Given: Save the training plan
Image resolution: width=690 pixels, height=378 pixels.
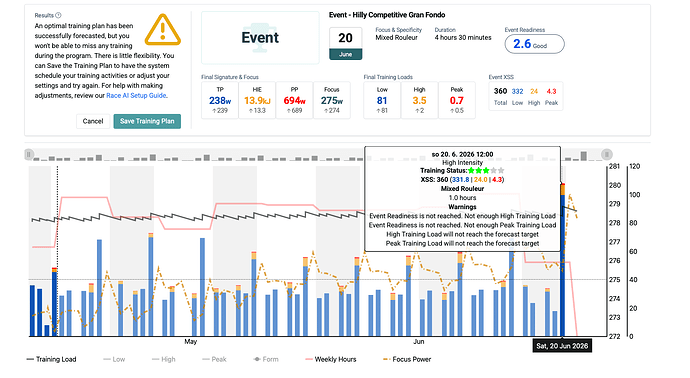Looking at the screenshot, I should [x=147, y=121].
